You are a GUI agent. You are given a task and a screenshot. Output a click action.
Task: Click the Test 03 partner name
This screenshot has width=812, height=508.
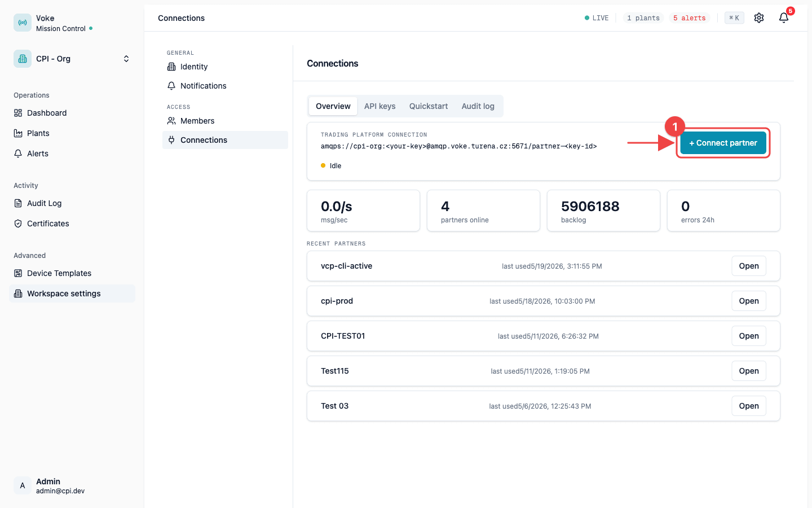(x=335, y=406)
